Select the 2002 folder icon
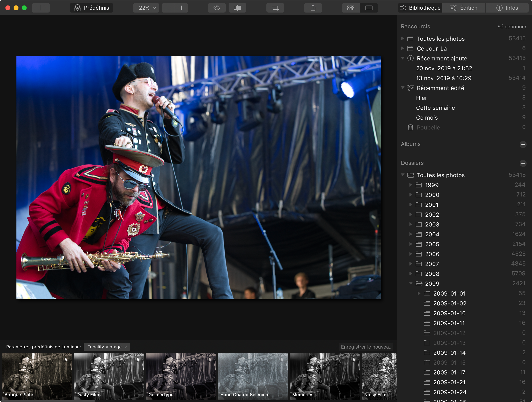Screen dimensions: 532x402 [x=419, y=215]
